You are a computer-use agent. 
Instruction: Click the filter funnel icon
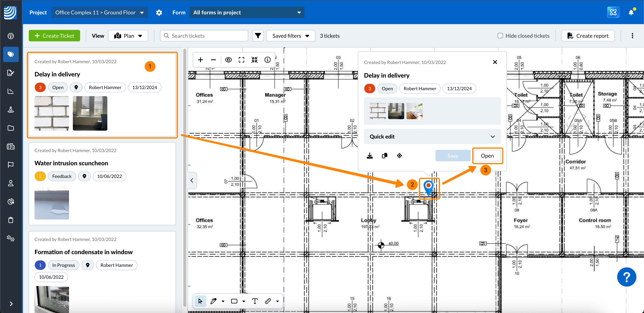point(258,36)
